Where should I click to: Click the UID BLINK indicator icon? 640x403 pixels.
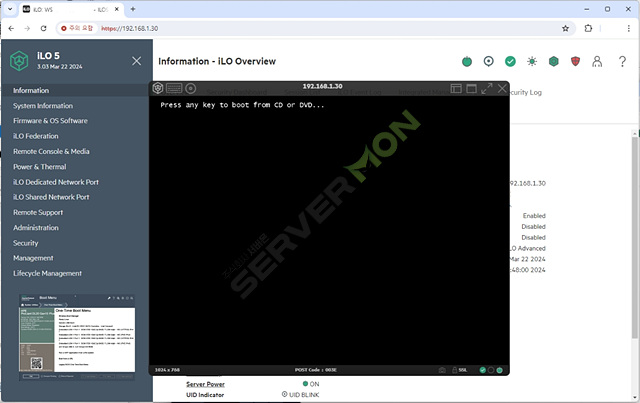tap(284, 394)
